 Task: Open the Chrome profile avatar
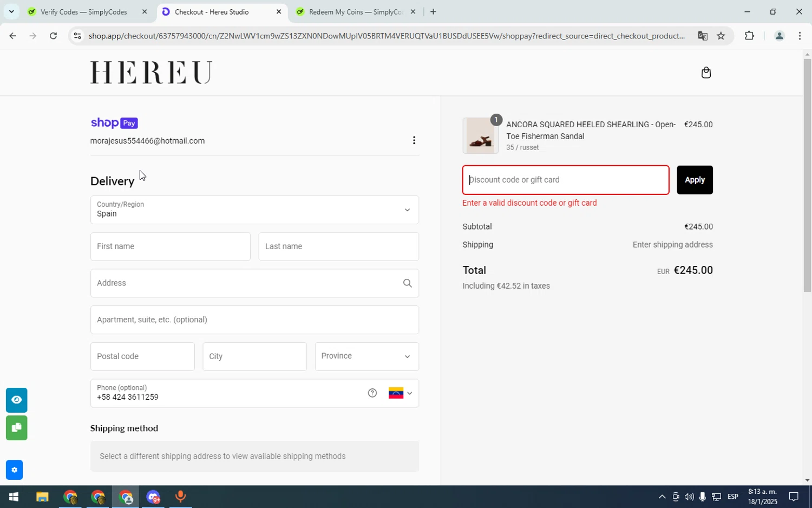[x=780, y=36]
